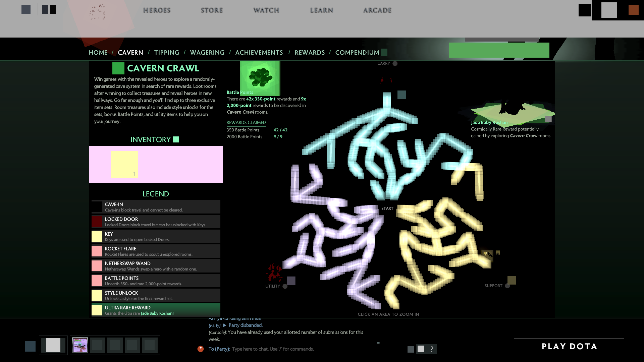
Task: Click the orange square icon in the top-right corner
Action: (x=633, y=10)
